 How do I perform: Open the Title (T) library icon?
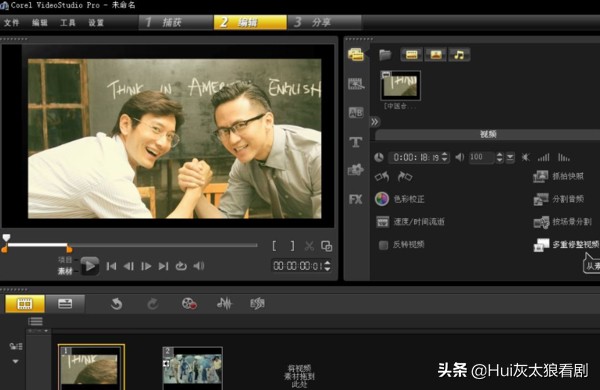(355, 142)
